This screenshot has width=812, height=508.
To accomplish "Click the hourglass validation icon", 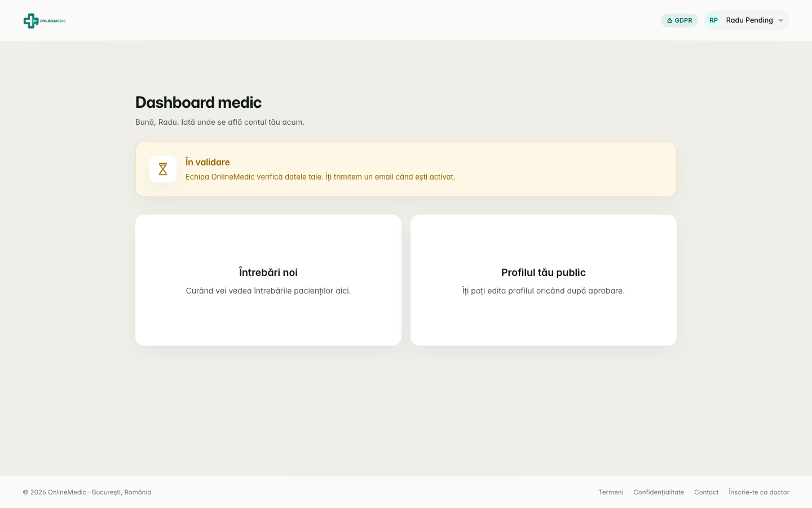I will coord(163,169).
